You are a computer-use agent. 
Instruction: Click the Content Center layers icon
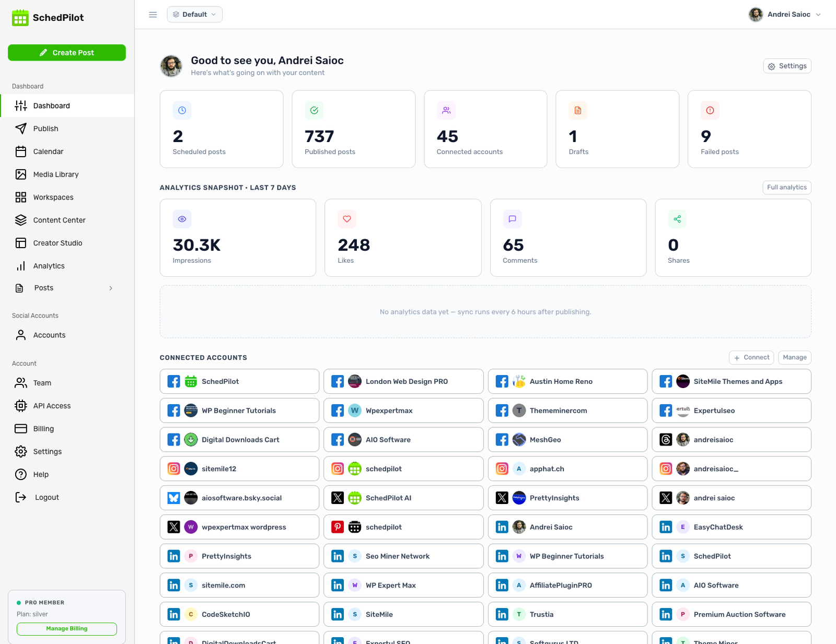[x=21, y=220]
